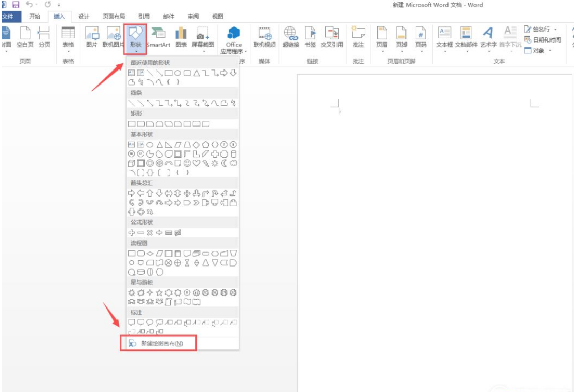Viewport: 574px width, 392px height.
Task: Select the chevron arrow in 箭头总汇
Action: tap(197, 202)
